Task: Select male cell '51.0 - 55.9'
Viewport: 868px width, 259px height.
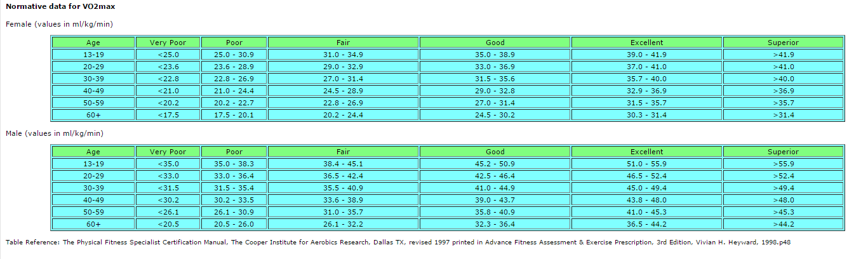Action: pyautogui.click(x=646, y=164)
